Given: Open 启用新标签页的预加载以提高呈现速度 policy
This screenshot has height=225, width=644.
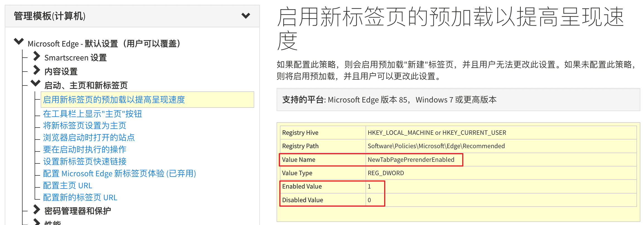Looking at the screenshot, I should point(114,100).
